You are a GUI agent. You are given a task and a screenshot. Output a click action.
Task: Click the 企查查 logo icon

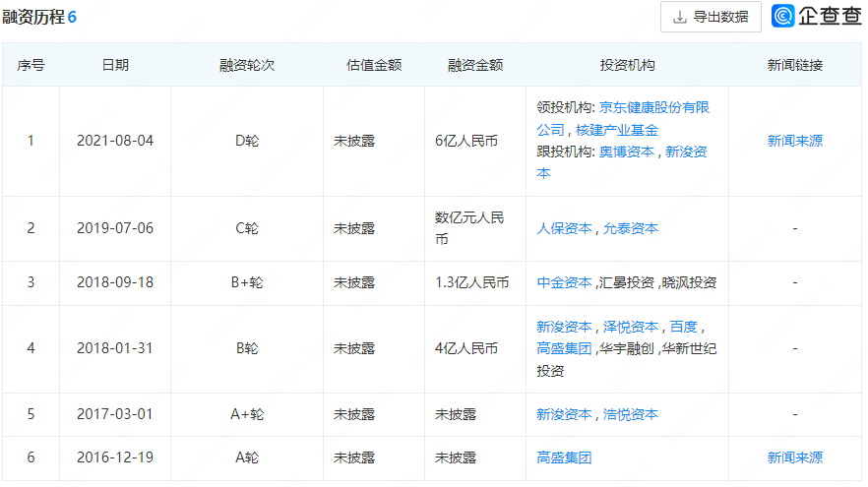click(783, 17)
